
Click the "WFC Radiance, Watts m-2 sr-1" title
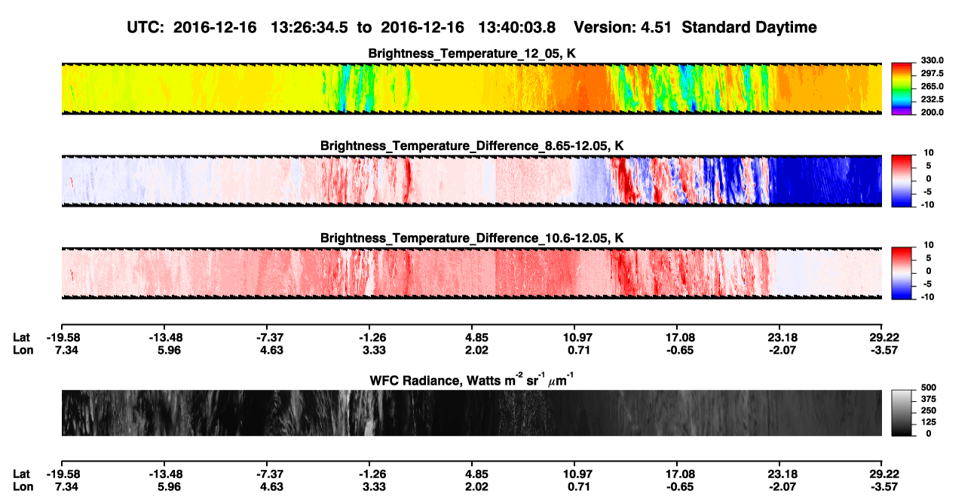(471, 379)
